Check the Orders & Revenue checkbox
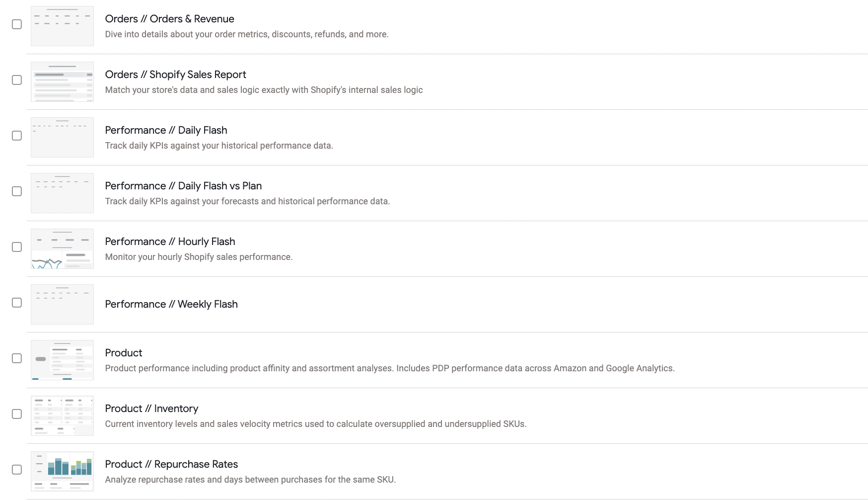The image size is (868, 501). 17,24
